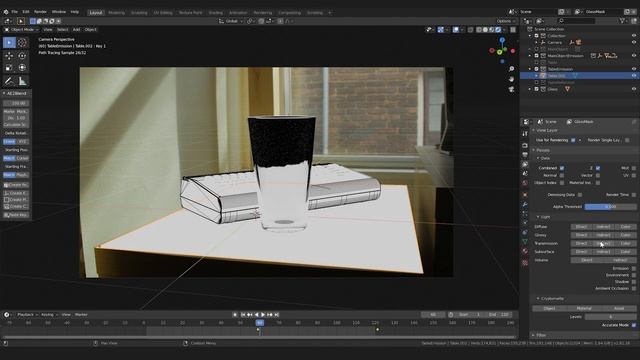Play animation forward button

coord(263,315)
